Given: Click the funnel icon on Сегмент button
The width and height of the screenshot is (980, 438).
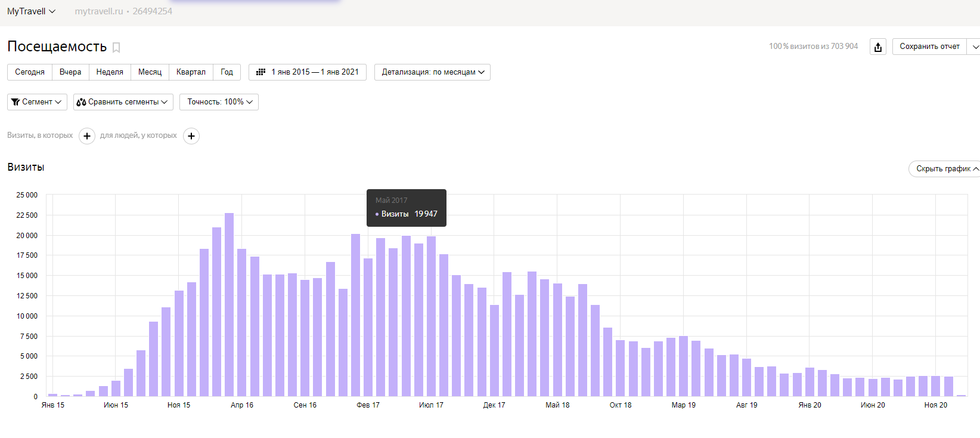Looking at the screenshot, I should pyautogui.click(x=15, y=102).
